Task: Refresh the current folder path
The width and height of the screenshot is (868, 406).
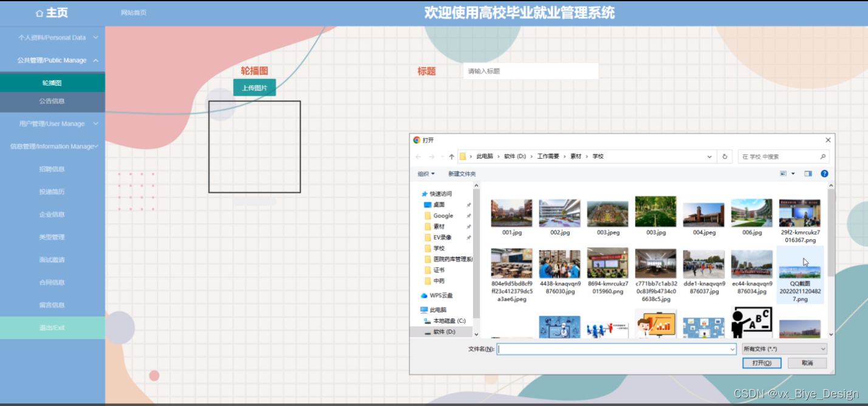Action: click(x=725, y=157)
